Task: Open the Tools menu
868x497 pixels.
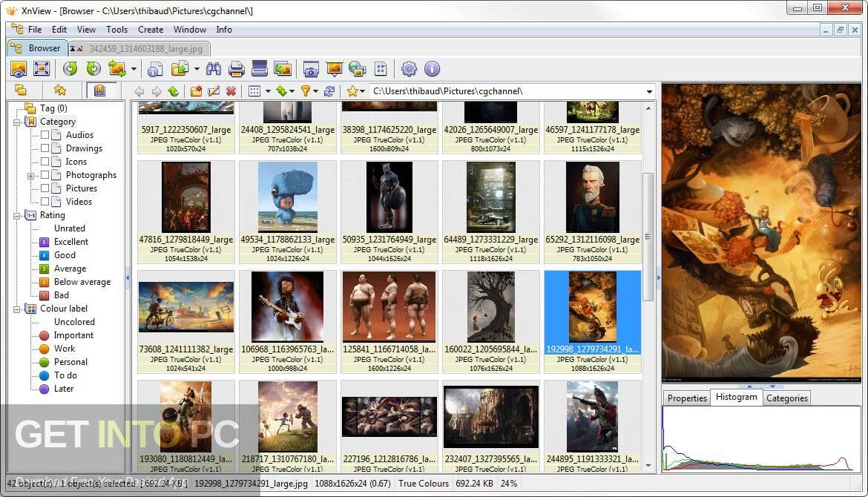Action: tap(116, 30)
